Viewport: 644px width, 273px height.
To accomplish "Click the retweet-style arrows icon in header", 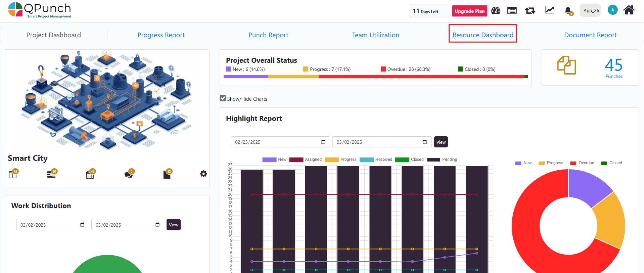I will pyautogui.click(x=530, y=11).
